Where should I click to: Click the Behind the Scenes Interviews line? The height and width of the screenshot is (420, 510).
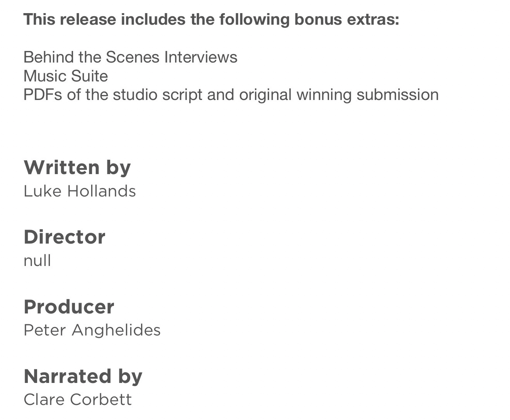pyautogui.click(x=130, y=57)
